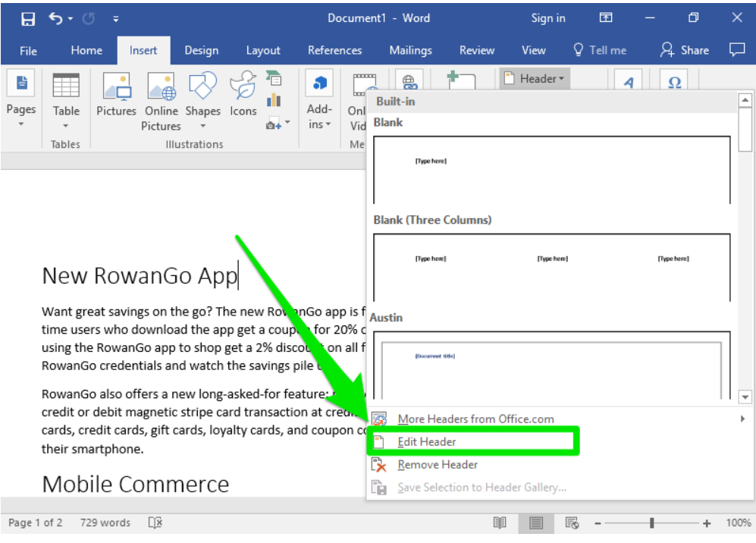Switch to Read Mode view
Viewport: 756px width, 543px height.
pos(500,523)
